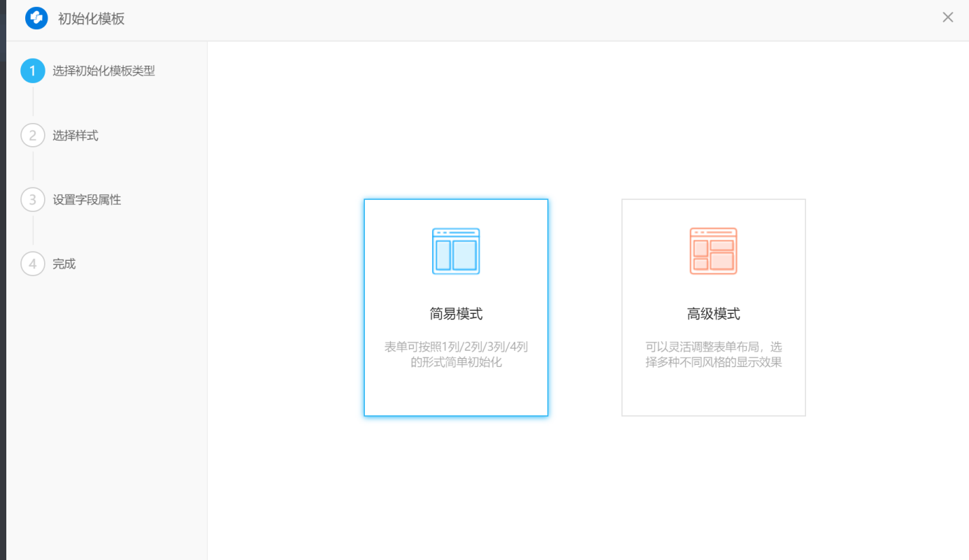Image resolution: width=969 pixels, height=560 pixels.
Task: Open the 完成 step label
Action: (x=64, y=264)
